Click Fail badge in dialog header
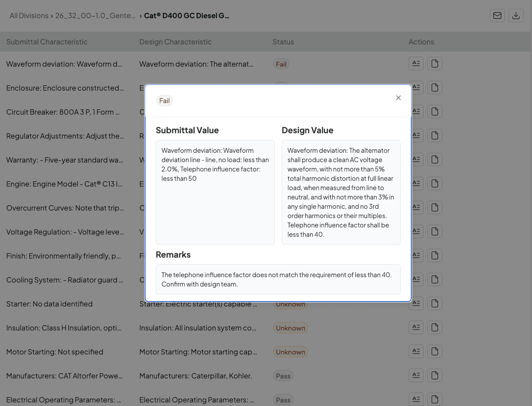Image resolution: width=532 pixels, height=406 pixels. (165, 100)
